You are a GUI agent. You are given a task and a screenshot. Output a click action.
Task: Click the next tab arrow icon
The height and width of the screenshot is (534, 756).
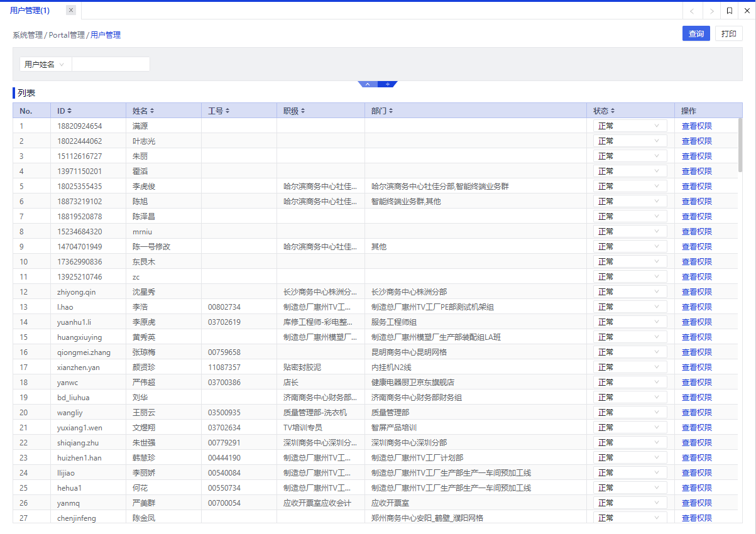tap(711, 11)
